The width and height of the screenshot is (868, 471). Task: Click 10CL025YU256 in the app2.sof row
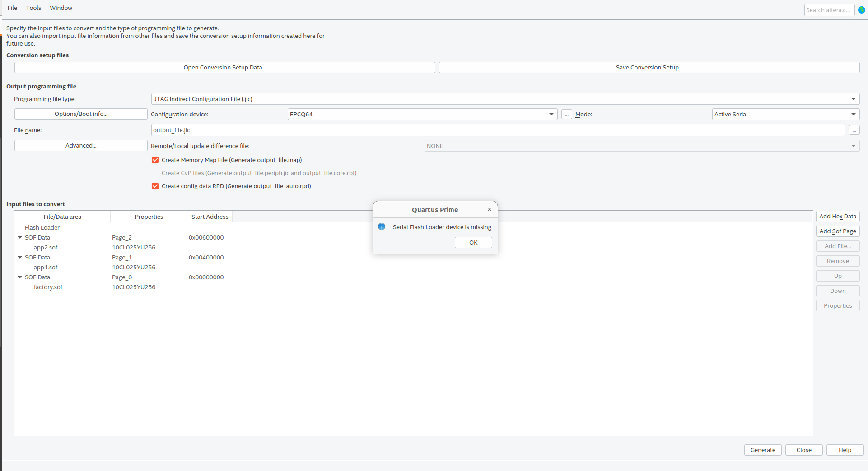click(x=134, y=248)
